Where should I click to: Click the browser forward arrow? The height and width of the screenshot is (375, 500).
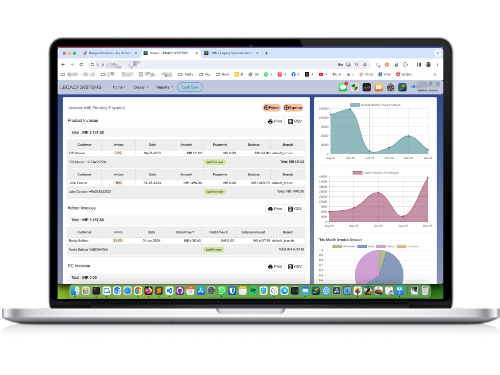[72, 64]
